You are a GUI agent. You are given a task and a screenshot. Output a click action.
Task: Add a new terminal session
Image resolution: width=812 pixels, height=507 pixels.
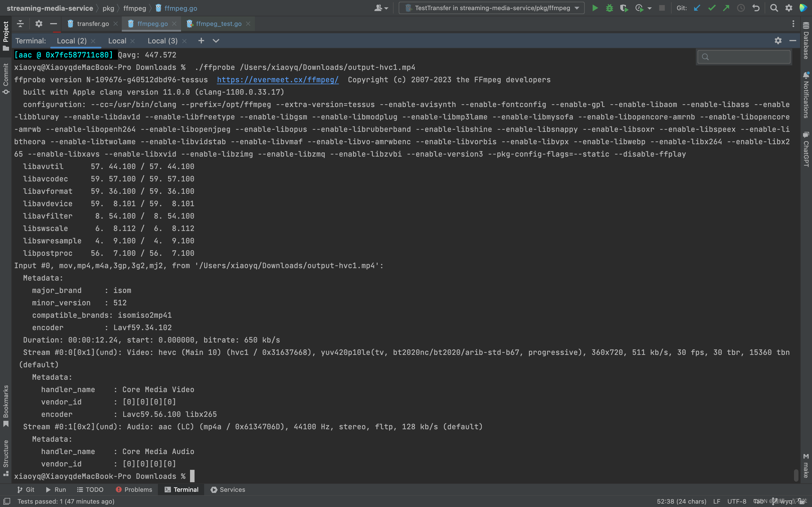[x=201, y=41]
